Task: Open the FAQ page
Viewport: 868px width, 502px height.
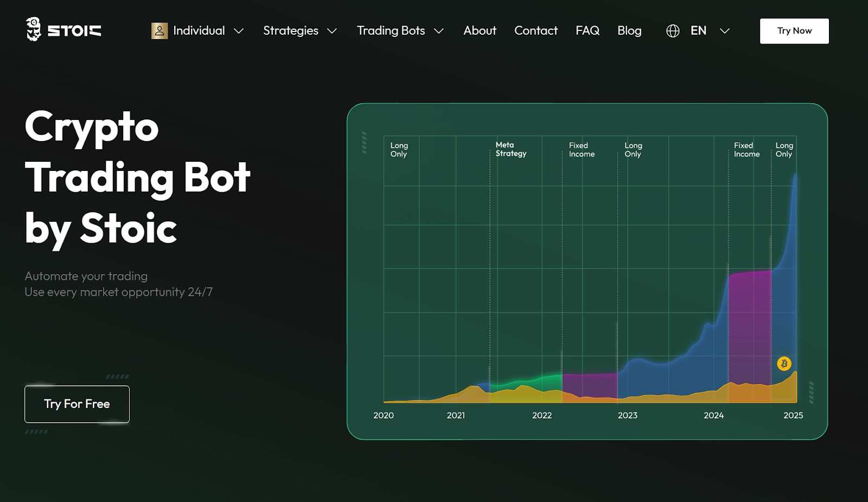Action: [x=588, y=30]
